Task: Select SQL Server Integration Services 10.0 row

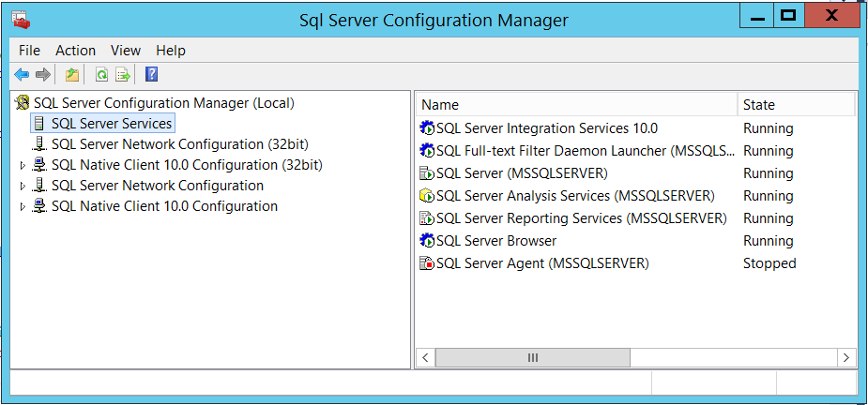Action: pos(547,128)
